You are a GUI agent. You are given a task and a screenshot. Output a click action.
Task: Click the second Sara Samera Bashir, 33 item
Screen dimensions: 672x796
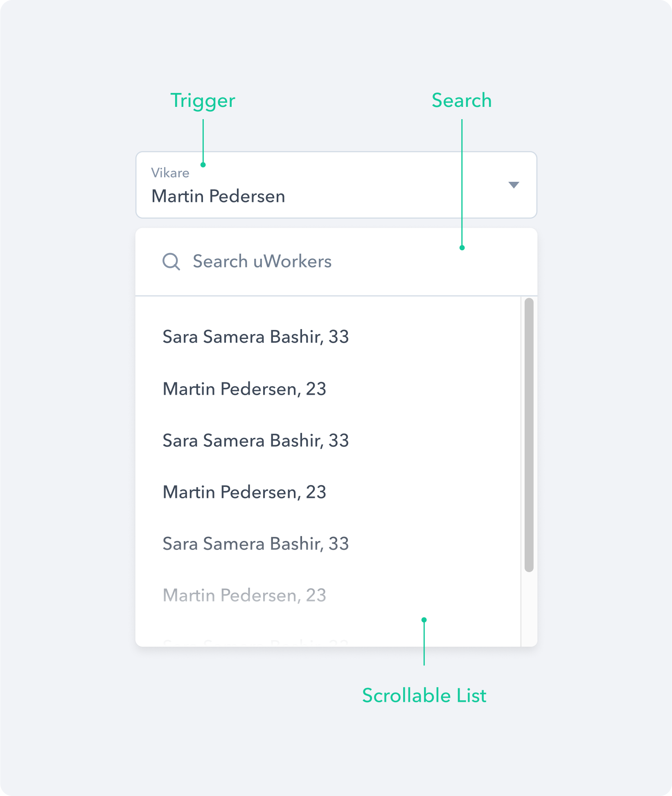pos(256,441)
